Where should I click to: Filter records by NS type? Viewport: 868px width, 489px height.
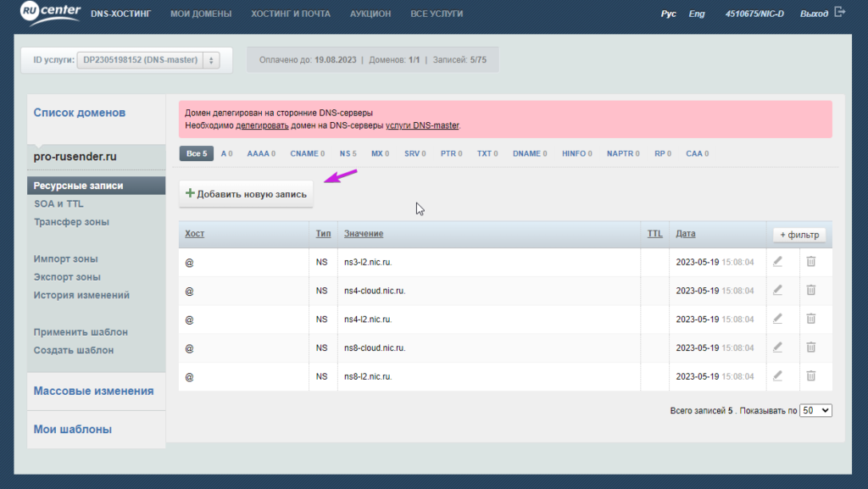[x=348, y=153]
